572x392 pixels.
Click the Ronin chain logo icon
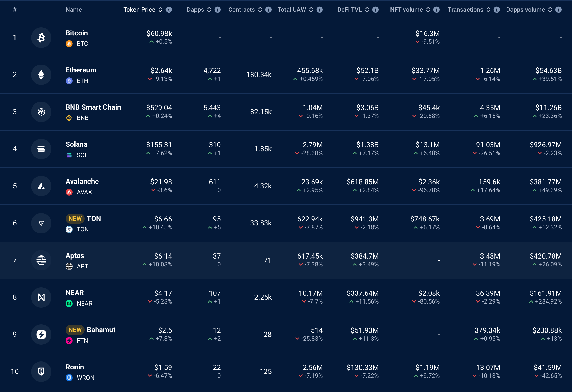point(41,372)
